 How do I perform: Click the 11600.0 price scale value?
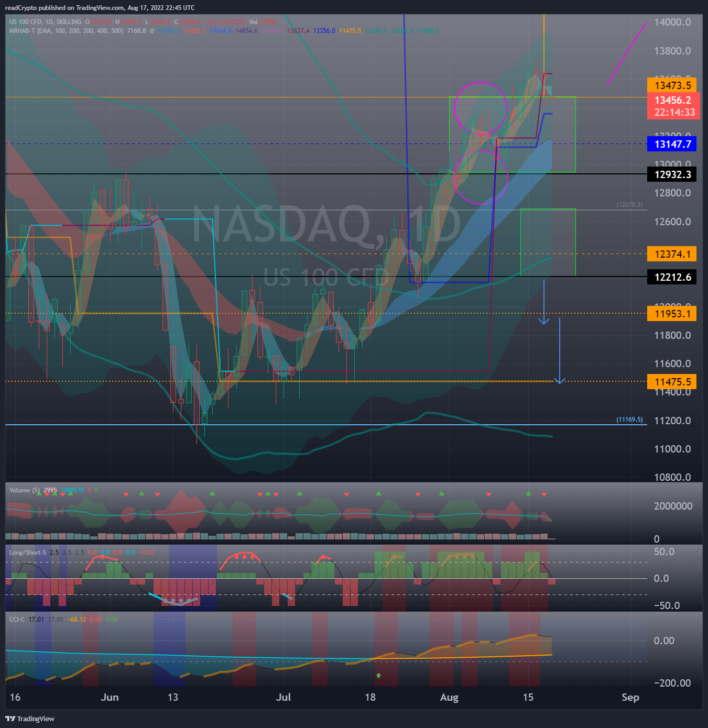pos(672,363)
